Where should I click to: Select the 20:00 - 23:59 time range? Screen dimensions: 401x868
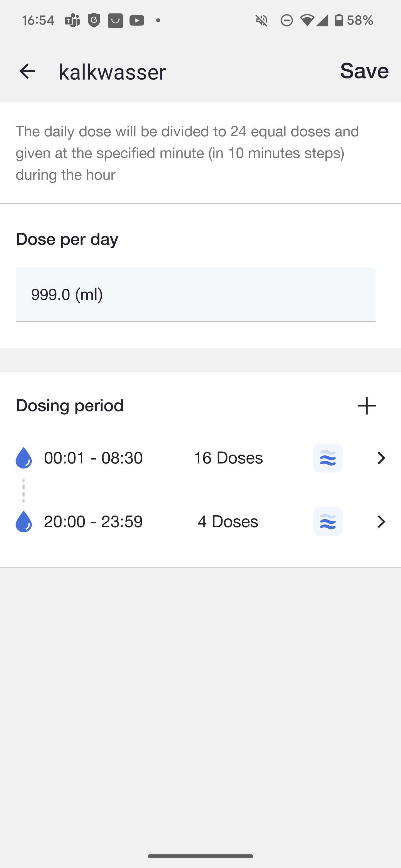(x=93, y=522)
